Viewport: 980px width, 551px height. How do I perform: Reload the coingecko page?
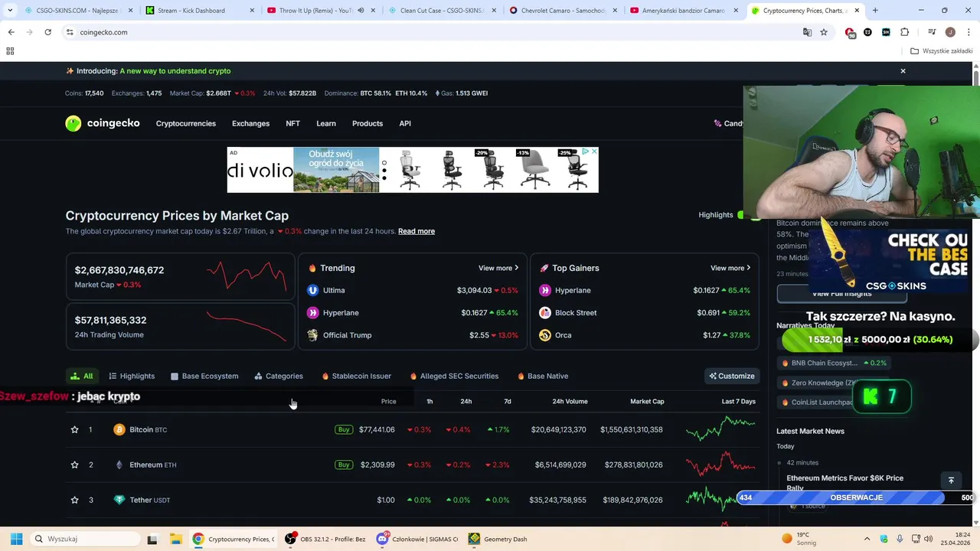click(47, 32)
